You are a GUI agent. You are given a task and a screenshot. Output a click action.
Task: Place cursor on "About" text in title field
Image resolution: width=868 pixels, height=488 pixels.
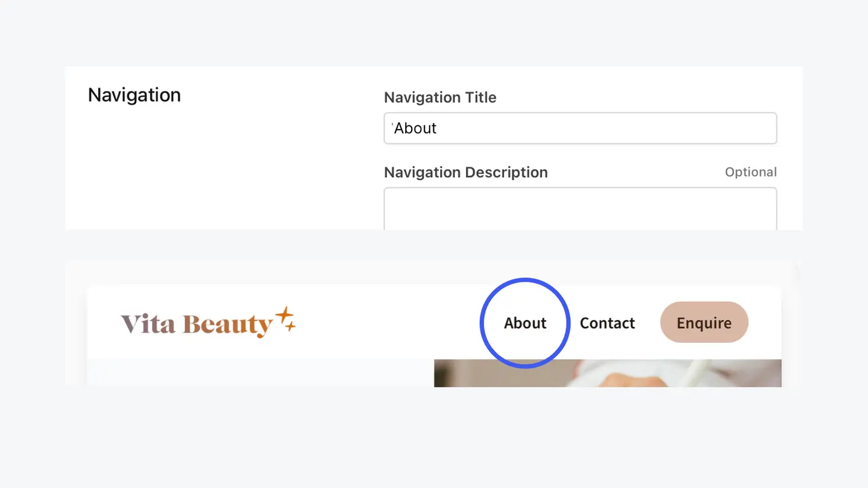pyautogui.click(x=415, y=128)
